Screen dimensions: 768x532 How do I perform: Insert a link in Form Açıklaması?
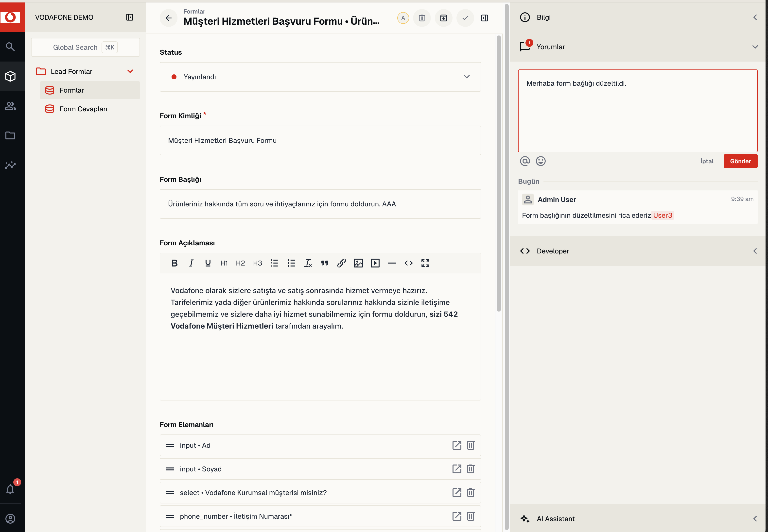341,263
